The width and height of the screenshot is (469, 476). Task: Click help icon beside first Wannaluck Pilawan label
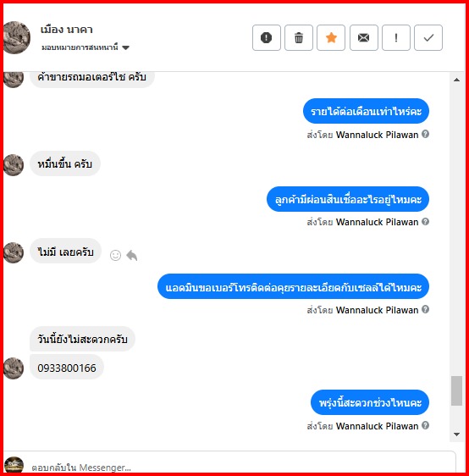425,134
